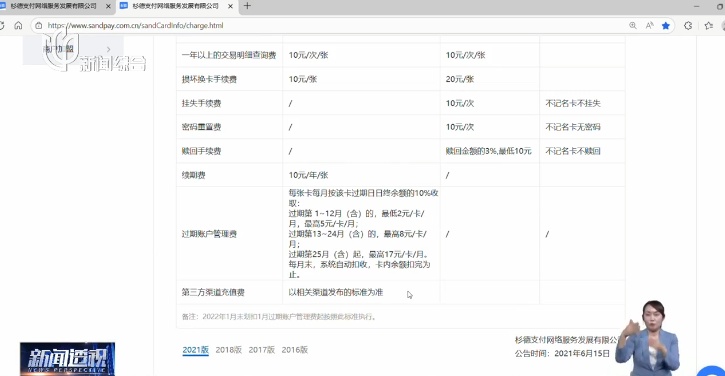Click the 每张卡每月按该卡过期日日终余额 fee description

(363, 234)
